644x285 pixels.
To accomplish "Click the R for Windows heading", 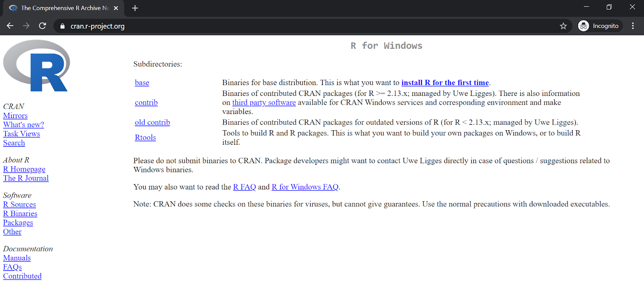I will 386,46.
